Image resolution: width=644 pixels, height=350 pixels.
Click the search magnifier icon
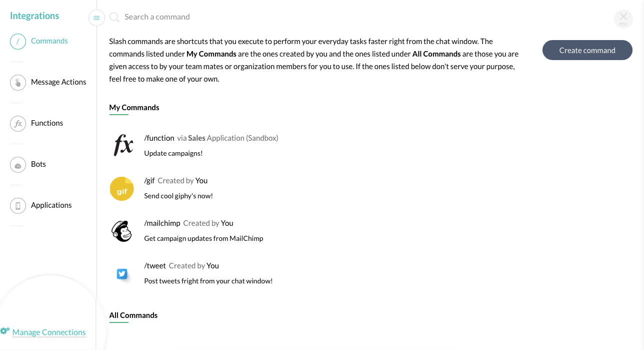point(114,18)
